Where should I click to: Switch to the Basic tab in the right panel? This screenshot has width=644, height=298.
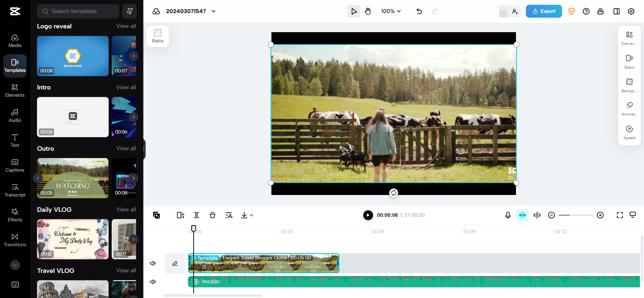629,61
